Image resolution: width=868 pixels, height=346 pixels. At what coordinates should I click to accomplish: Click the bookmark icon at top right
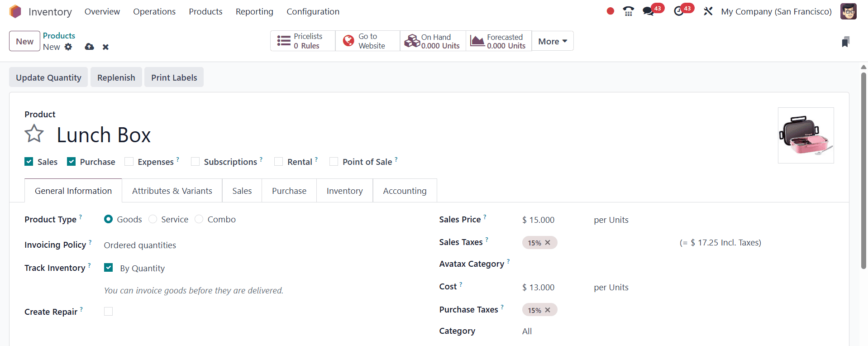tap(845, 42)
